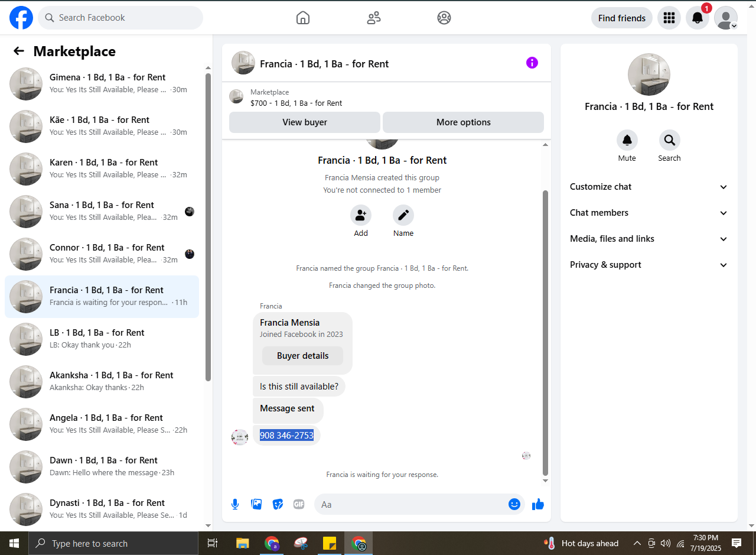The image size is (756, 555).
Task: Open the Windows Start menu
Action: (x=14, y=543)
